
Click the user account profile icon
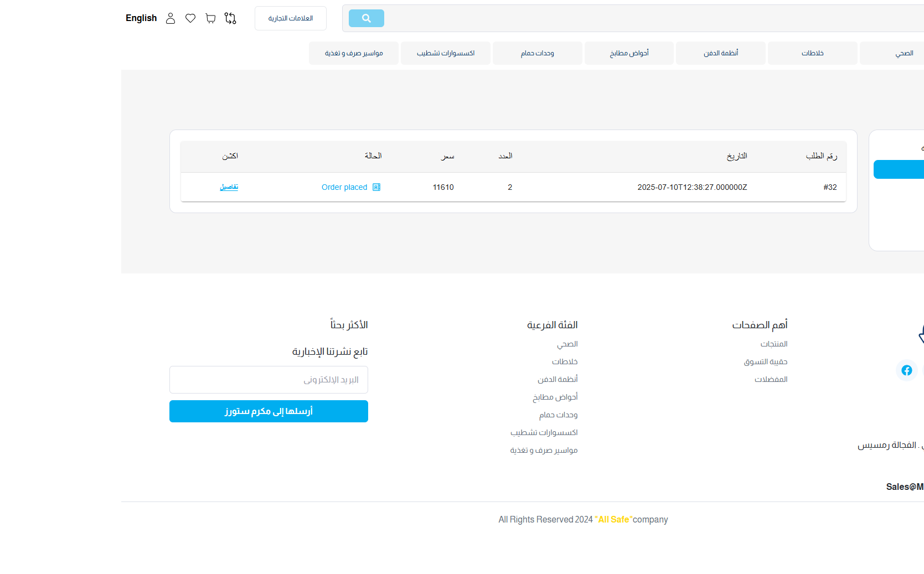coord(171,18)
